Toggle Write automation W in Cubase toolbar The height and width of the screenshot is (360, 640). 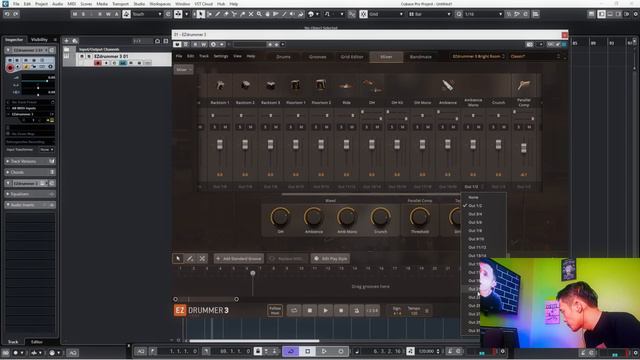click(108, 14)
